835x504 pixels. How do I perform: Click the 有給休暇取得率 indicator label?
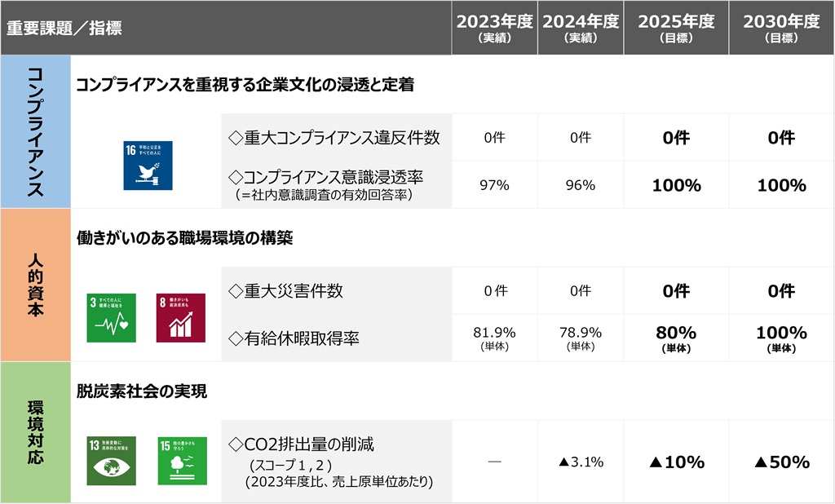(x=294, y=338)
